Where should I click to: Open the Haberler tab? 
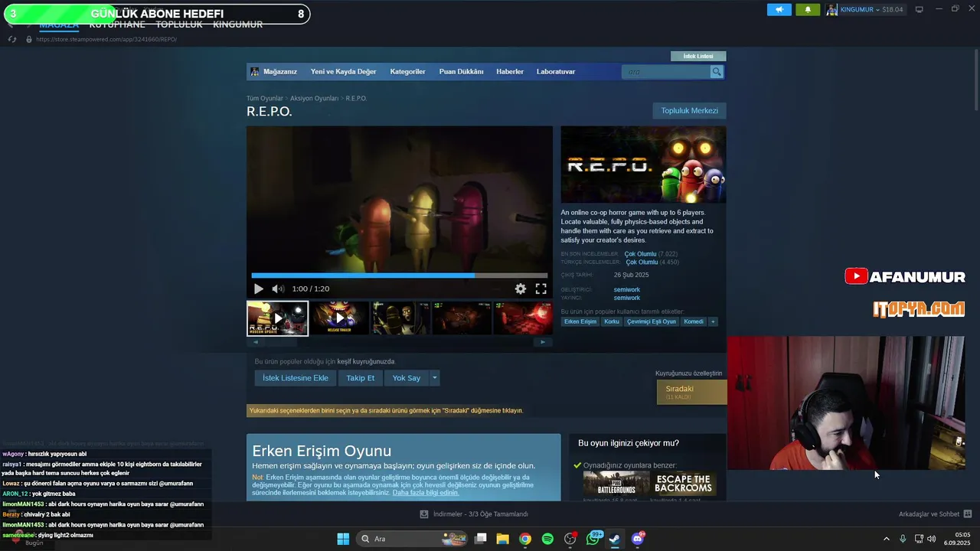510,71
